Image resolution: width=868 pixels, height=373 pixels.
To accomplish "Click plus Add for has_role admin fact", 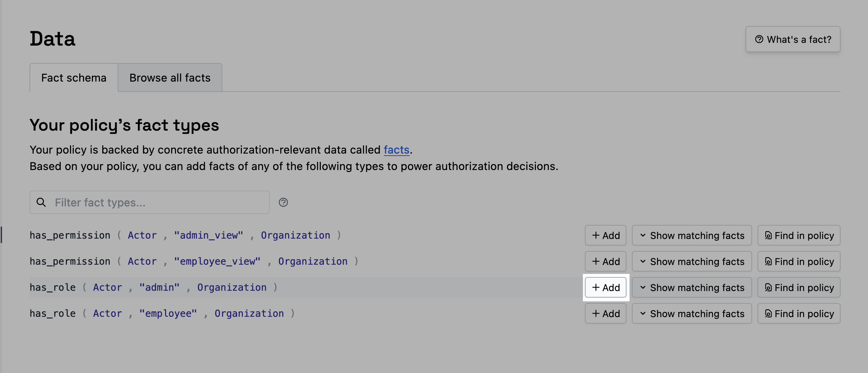I will (x=606, y=287).
